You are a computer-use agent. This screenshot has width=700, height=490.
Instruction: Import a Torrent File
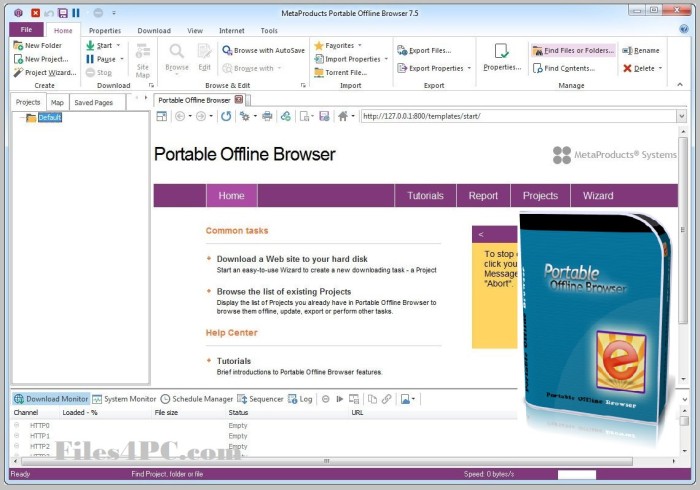341,72
